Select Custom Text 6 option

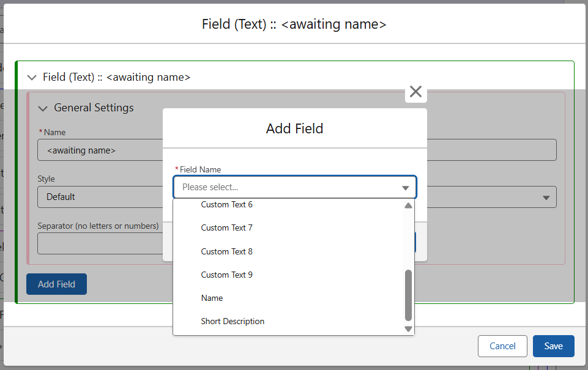pos(227,205)
